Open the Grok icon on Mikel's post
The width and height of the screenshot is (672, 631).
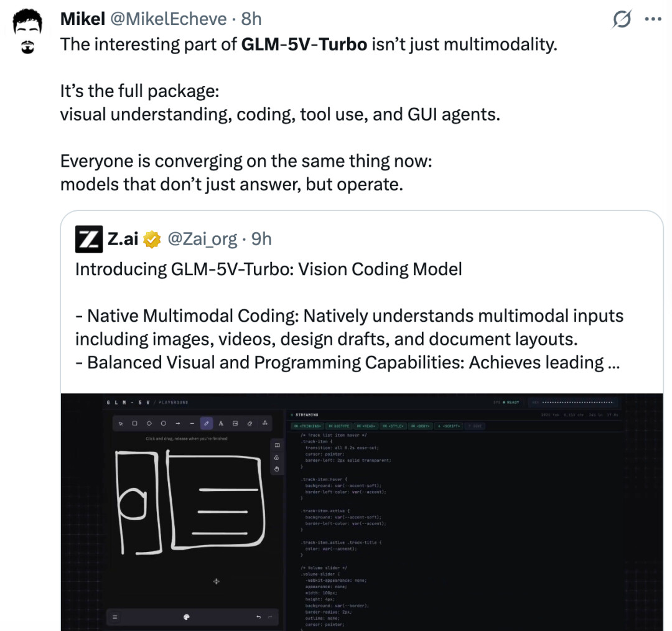[x=622, y=20]
